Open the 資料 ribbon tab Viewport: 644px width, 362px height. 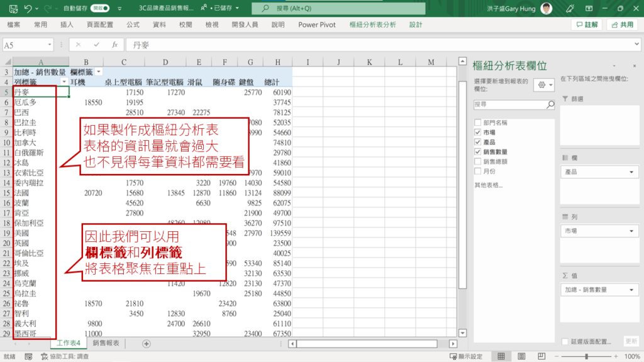click(159, 25)
